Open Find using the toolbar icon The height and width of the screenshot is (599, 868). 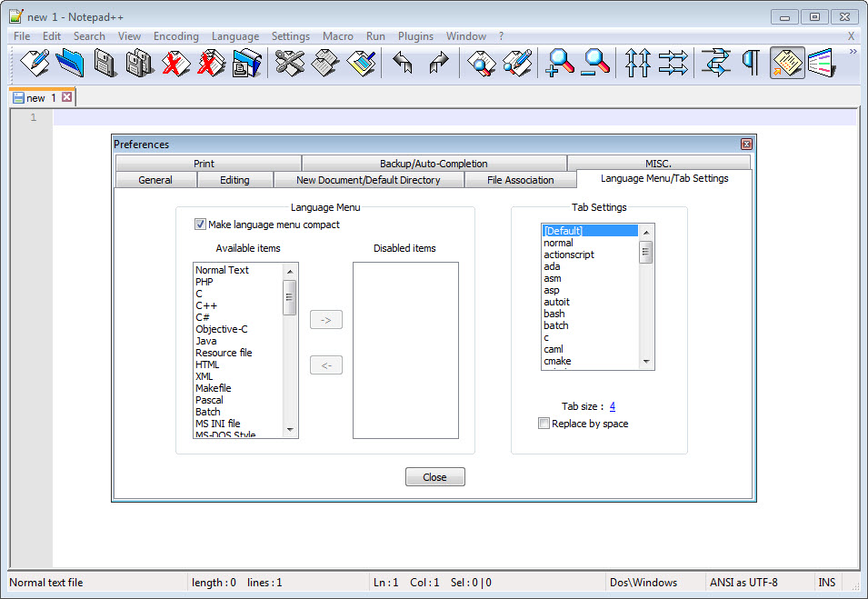pos(481,63)
